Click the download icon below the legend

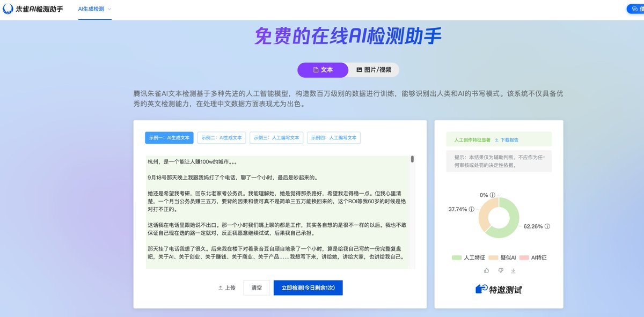[x=513, y=270]
